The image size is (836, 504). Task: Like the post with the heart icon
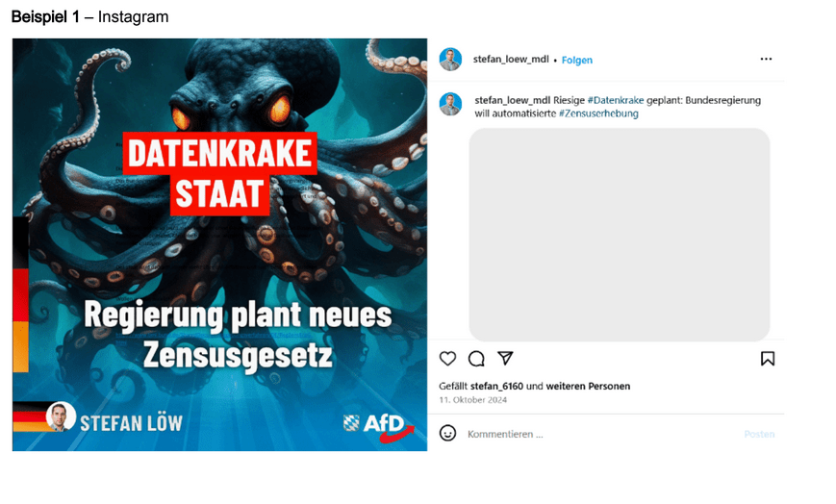coord(448,359)
